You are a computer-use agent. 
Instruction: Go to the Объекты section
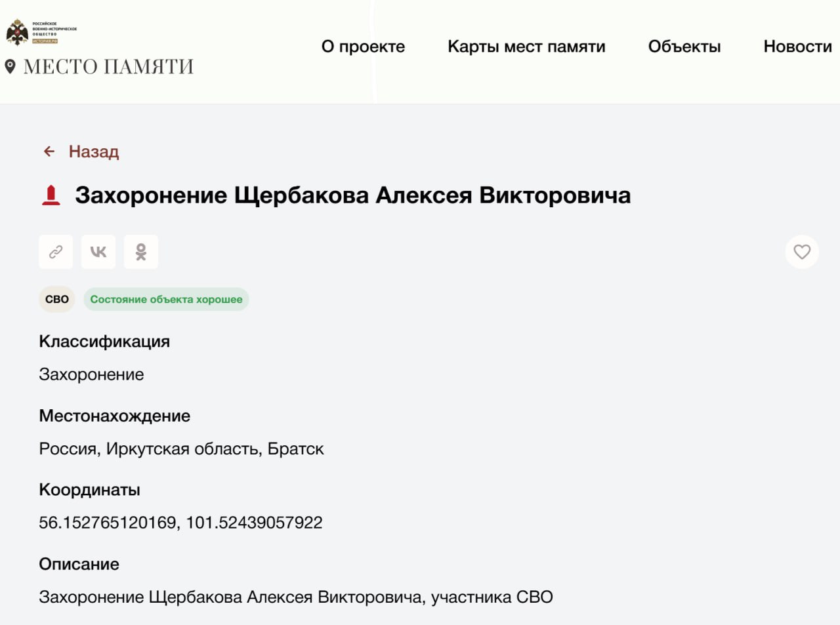coord(684,47)
